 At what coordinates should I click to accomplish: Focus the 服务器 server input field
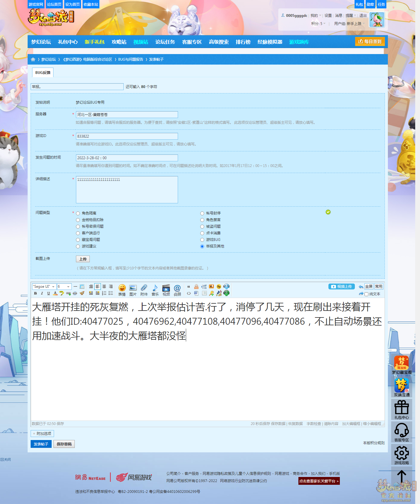click(x=127, y=115)
